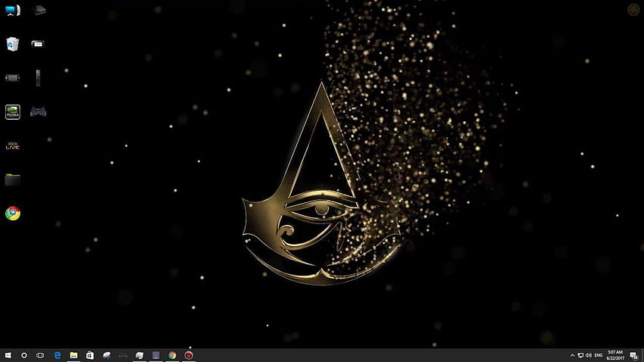Launch Google Chrome from the desktop

click(12, 214)
